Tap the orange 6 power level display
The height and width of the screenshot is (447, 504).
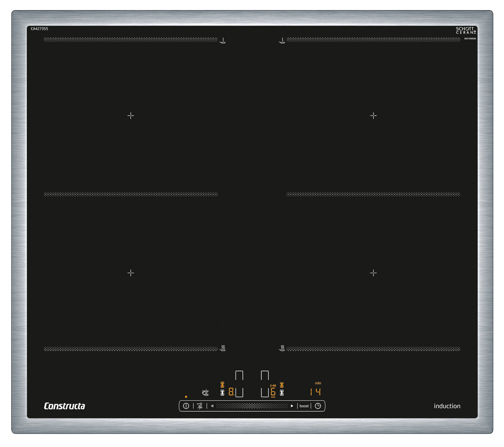point(273,392)
